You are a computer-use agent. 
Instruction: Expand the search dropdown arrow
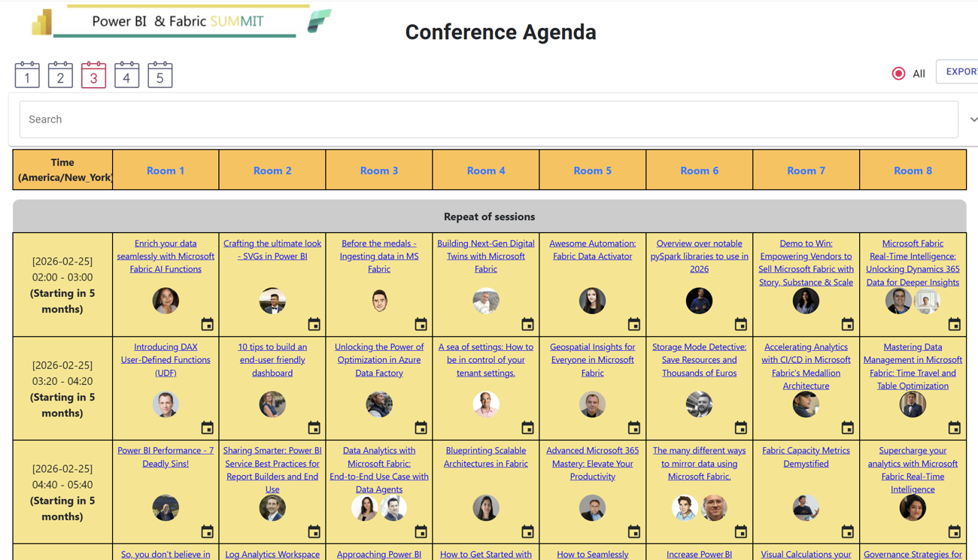[973, 120]
